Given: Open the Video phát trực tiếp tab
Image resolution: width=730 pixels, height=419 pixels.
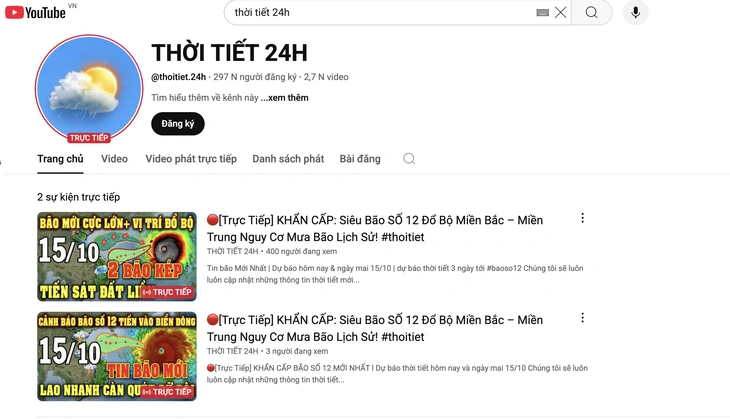Looking at the screenshot, I should [191, 159].
